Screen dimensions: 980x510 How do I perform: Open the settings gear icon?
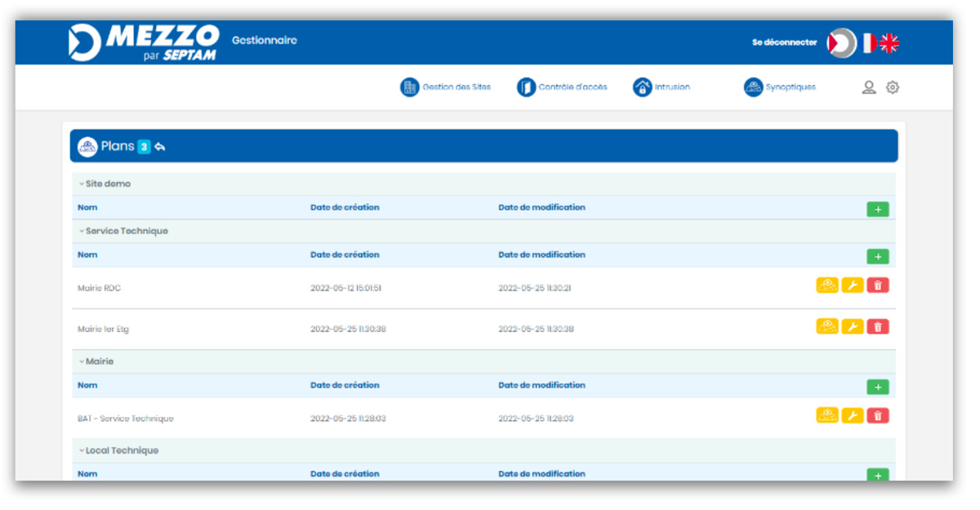[x=893, y=87]
